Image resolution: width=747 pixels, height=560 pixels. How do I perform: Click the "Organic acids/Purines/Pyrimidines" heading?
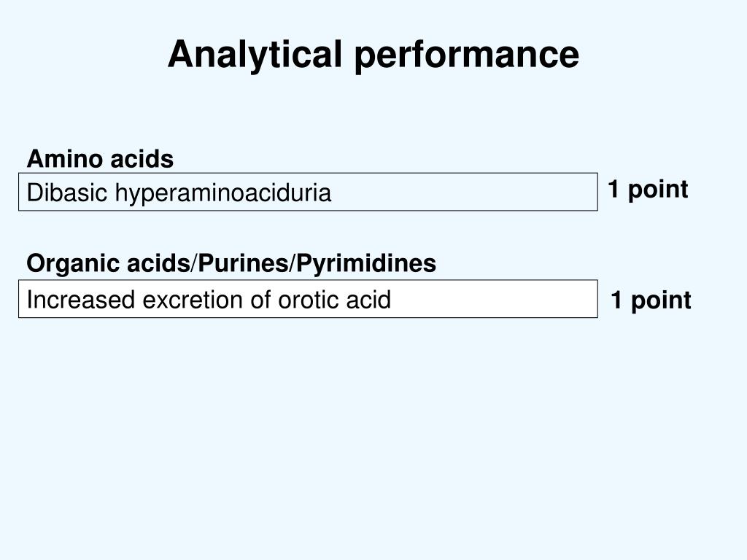(231, 263)
